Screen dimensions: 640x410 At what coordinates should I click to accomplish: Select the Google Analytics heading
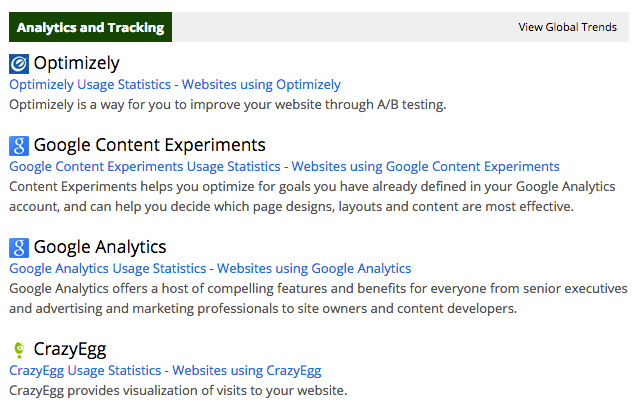(x=100, y=247)
